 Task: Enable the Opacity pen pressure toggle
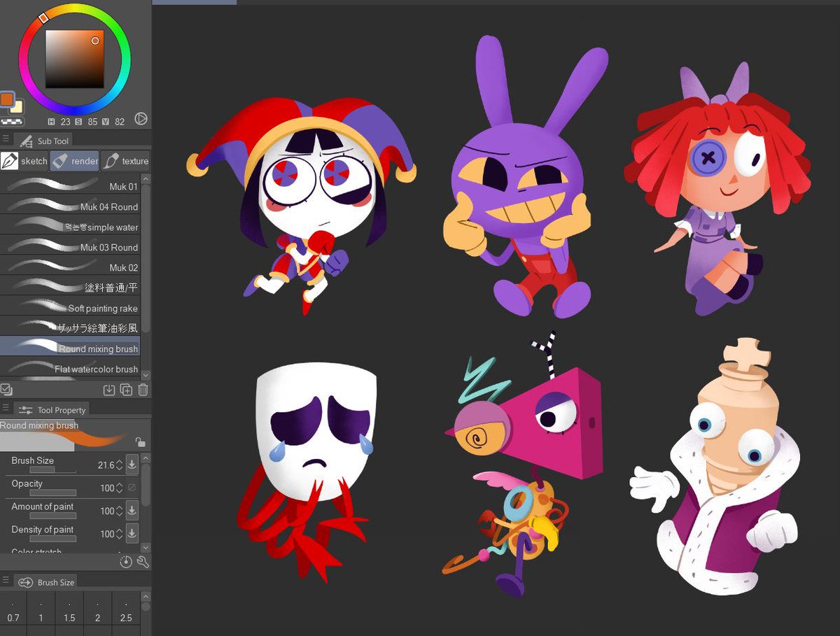point(132,487)
